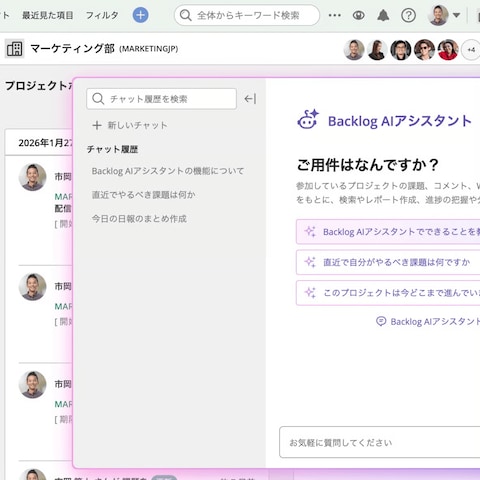Image resolution: width=480 pixels, height=480 pixels.
Task: Open the 最近見た項目 menu
Action: pyautogui.click(x=48, y=15)
